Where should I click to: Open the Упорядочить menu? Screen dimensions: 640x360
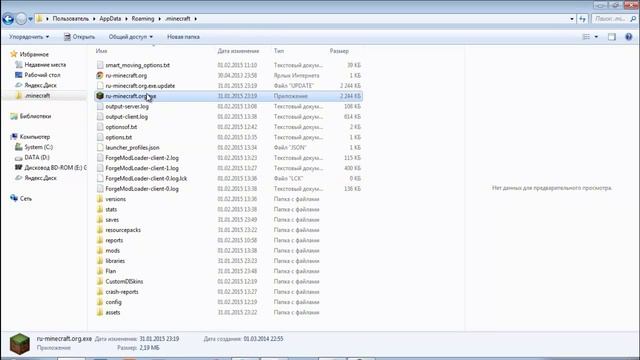(x=29, y=37)
